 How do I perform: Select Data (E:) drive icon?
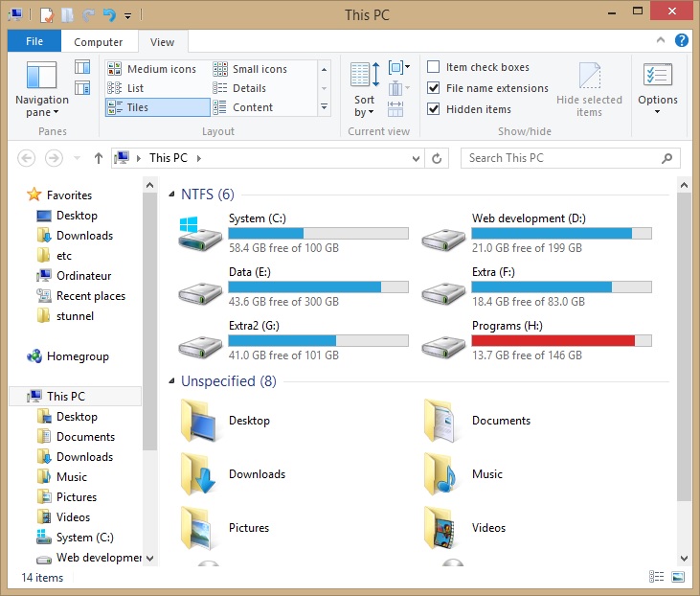[x=200, y=293]
